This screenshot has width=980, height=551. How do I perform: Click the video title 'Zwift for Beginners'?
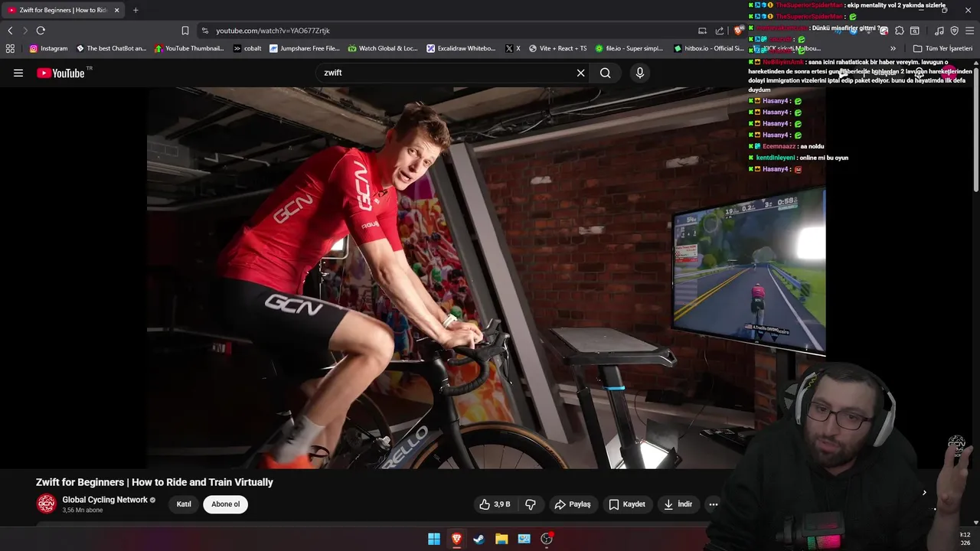coord(154,482)
